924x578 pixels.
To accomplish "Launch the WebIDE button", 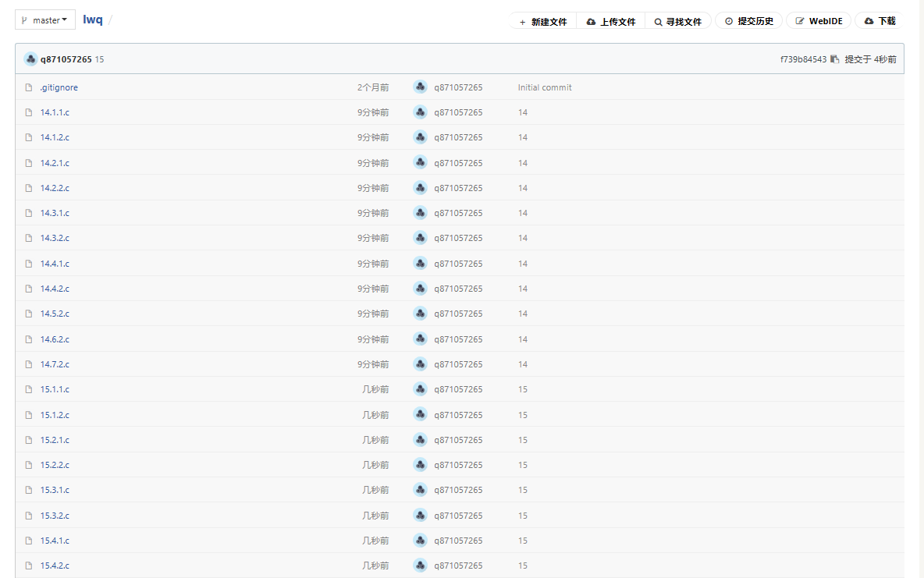I will click(x=819, y=20).
